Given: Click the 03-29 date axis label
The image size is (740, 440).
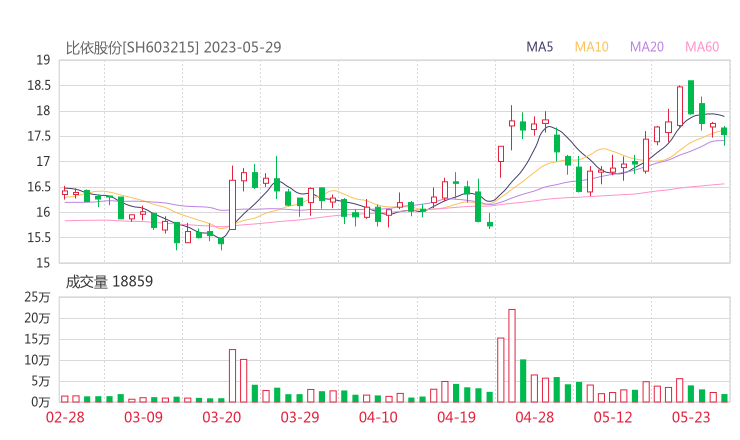Looking at the screenshot, I should coord(300,417).
